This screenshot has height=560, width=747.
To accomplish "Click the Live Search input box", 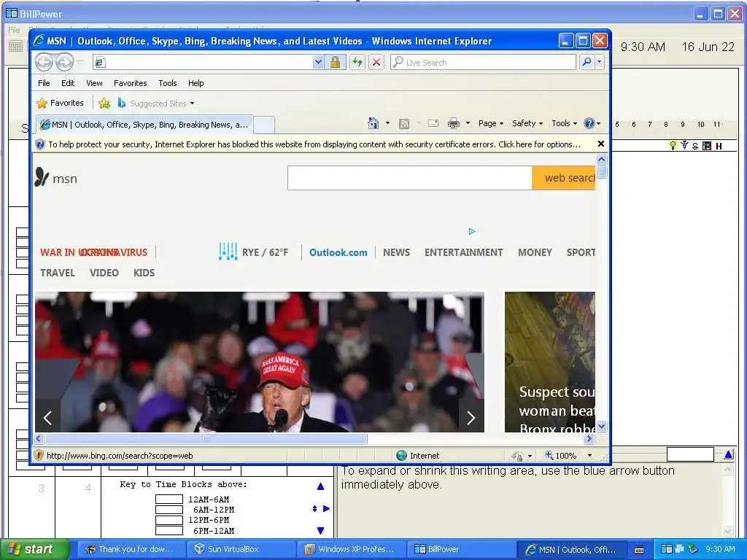I will coord(483,62).
